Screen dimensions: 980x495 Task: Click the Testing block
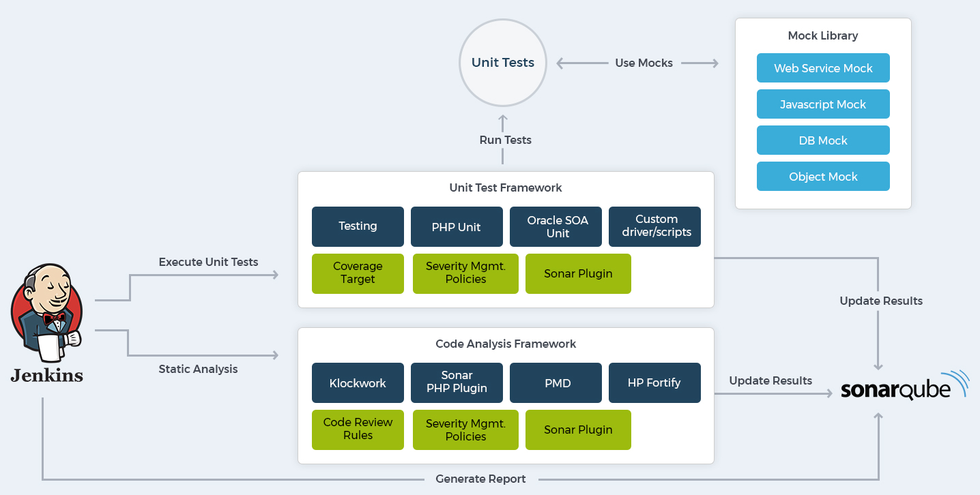point(358,226)
